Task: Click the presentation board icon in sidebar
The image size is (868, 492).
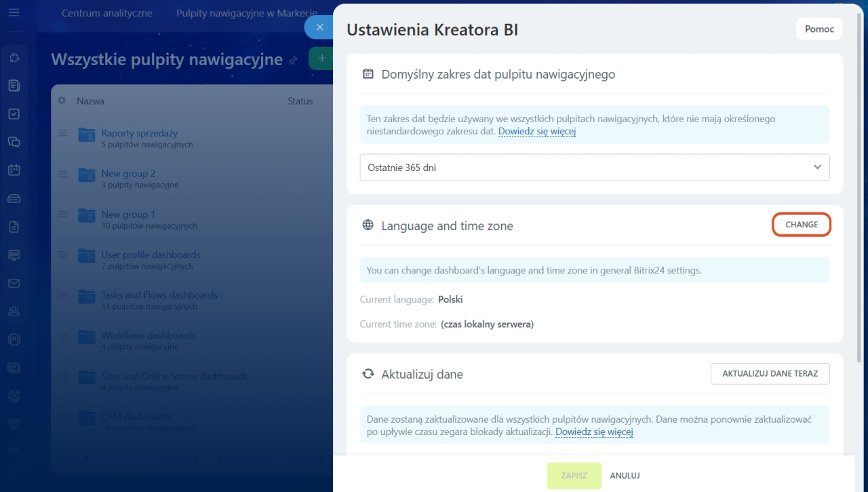Action: [x=14, y=255]
